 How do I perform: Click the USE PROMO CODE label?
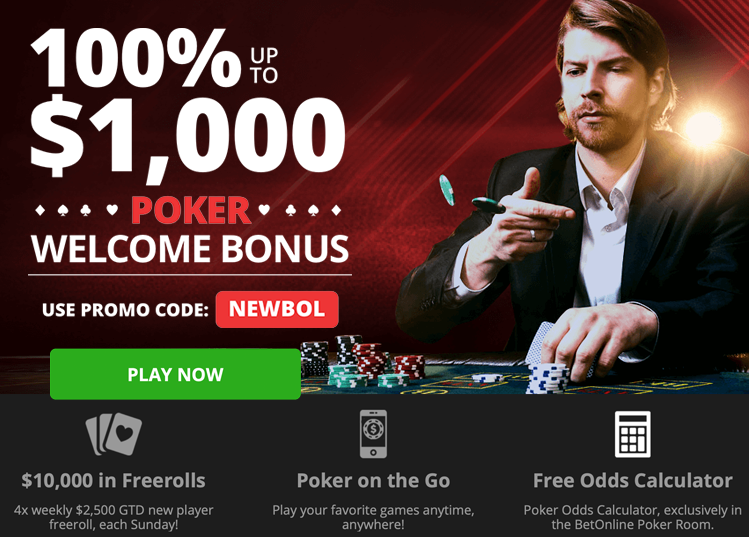point(125,310)
